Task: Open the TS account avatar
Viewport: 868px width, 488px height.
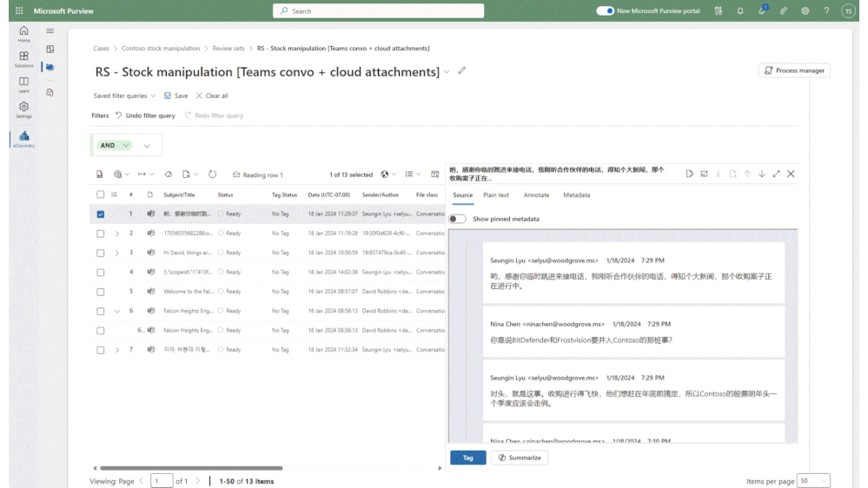Action: pos(847,11)
